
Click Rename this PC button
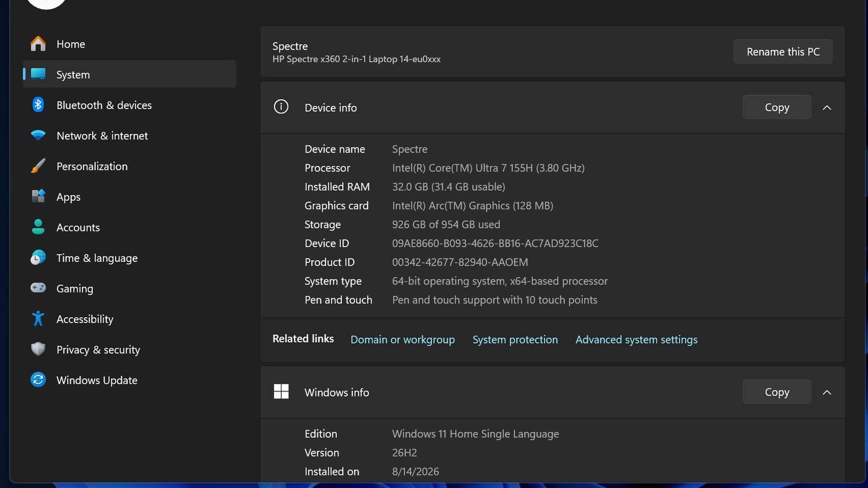783,52
